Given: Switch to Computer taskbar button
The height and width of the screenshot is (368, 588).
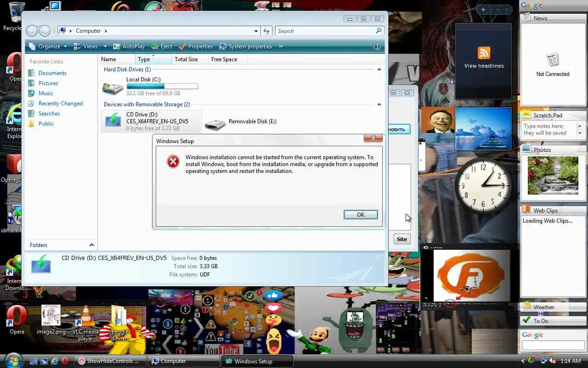Looking at the screenshot, I should point(184,362).
